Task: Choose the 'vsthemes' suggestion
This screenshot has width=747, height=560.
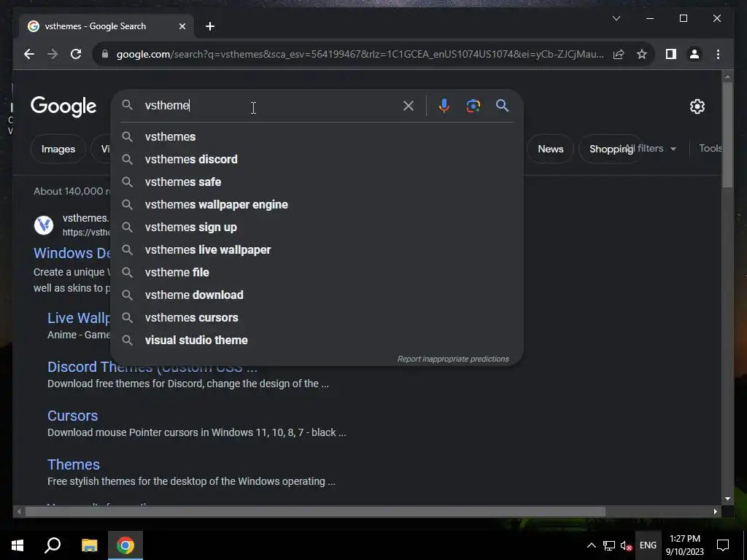Action: [317, 136]
